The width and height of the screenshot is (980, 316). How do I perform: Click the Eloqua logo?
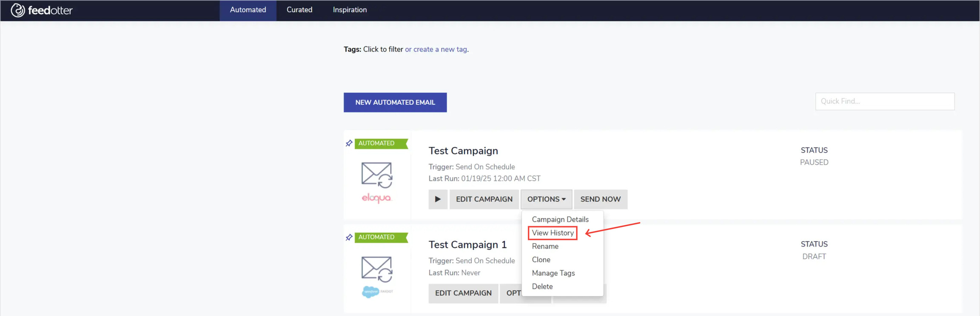(376, 198)
